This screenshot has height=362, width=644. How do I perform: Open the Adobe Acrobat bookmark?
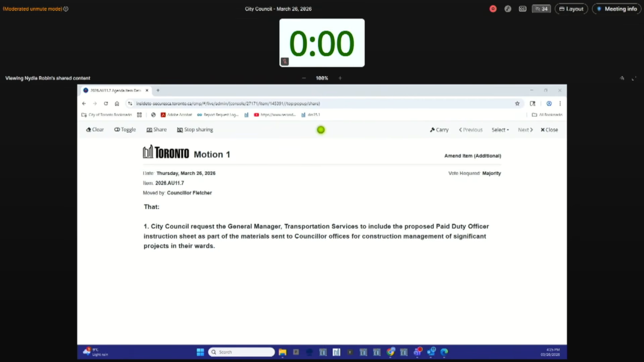pyautogui.click(x=176, y=115)
